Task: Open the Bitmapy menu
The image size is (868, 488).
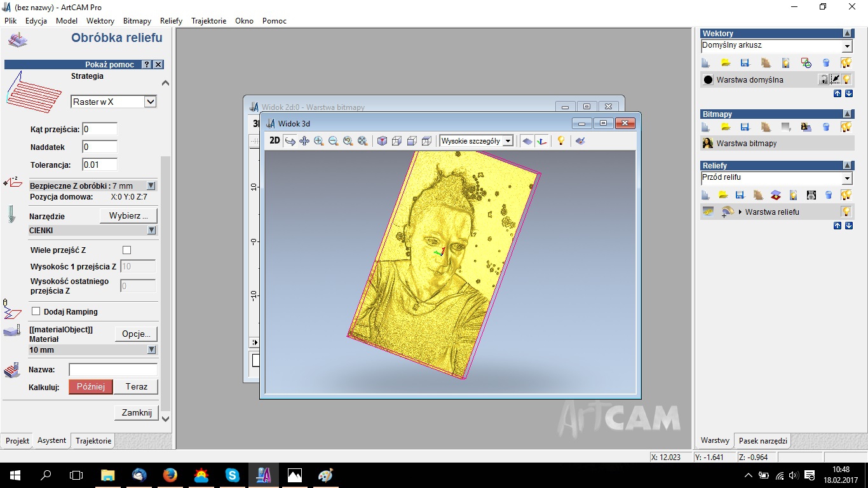Action: coord(137,21)
